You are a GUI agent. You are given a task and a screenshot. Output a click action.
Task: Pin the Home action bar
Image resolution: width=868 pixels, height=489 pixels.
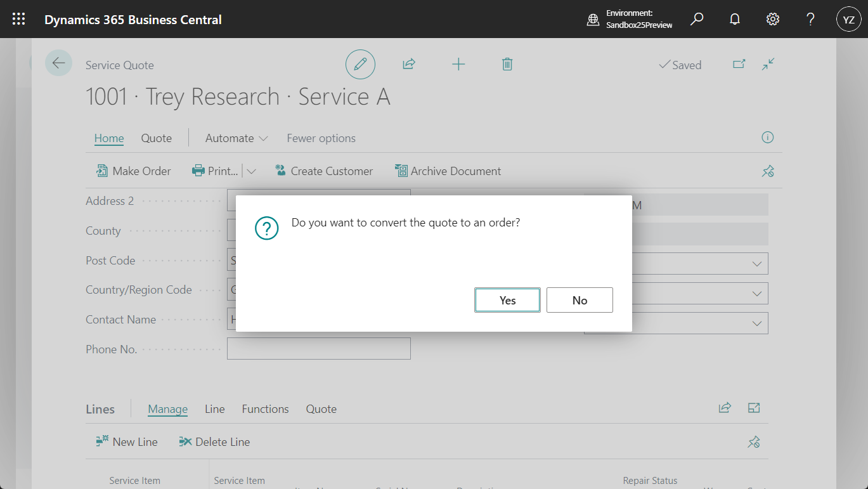768,171
